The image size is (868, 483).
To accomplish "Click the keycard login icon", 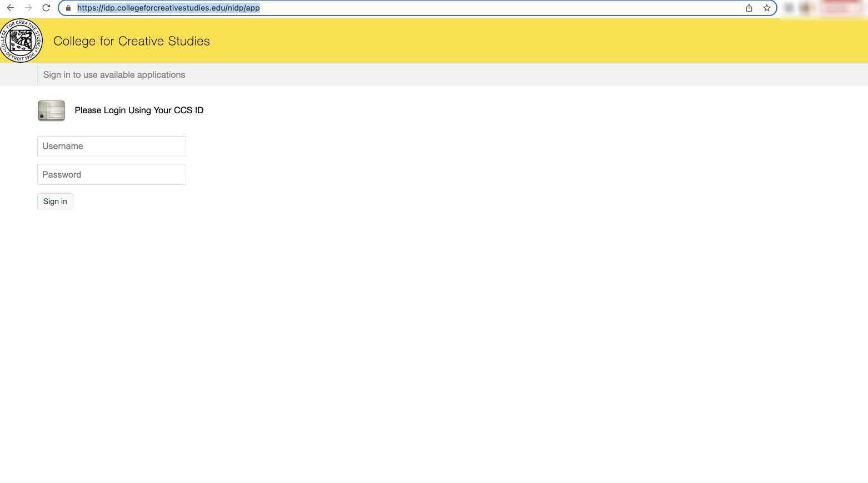I will (x=51, y=110).
